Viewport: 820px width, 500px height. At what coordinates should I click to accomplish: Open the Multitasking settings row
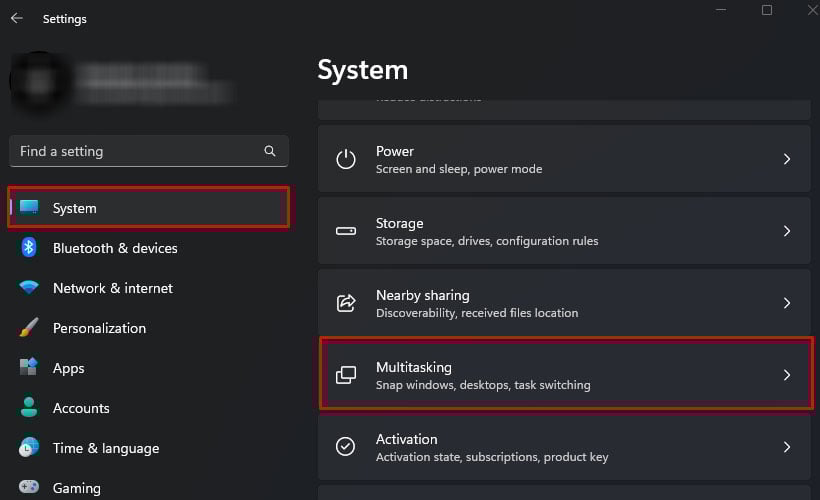click(x=565, y=375)
